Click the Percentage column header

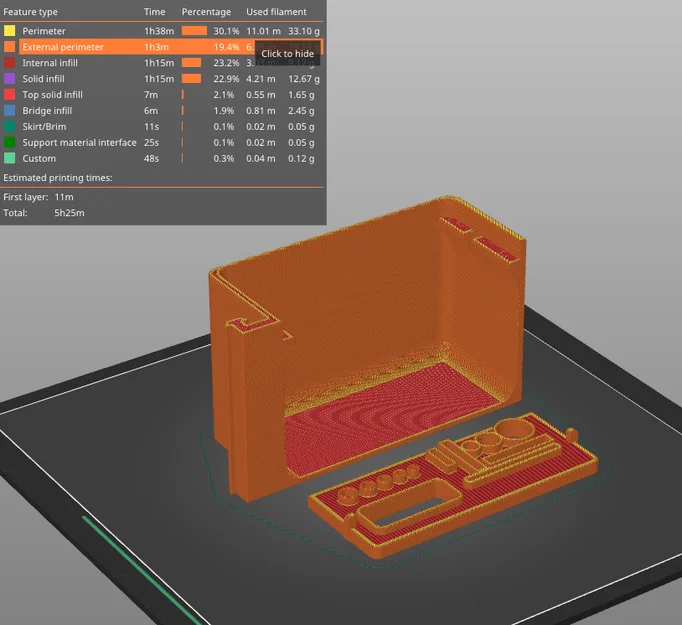(x=206, y=12)
